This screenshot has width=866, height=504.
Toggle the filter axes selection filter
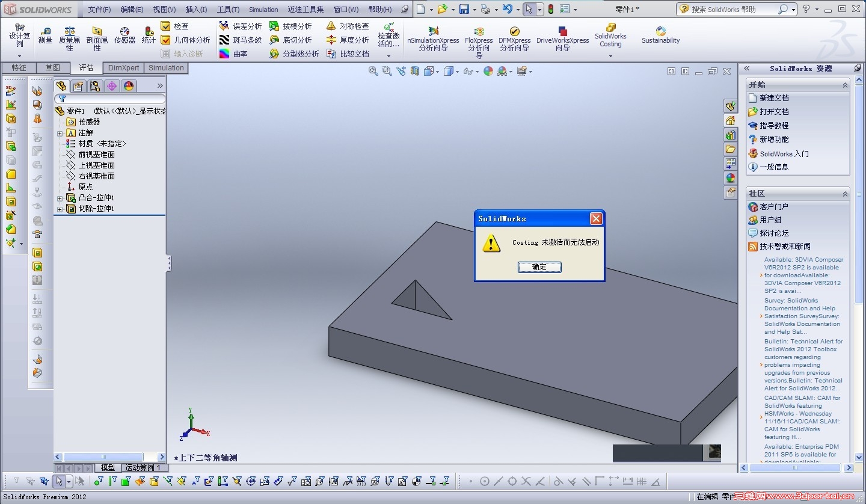[x=167, y=481]
